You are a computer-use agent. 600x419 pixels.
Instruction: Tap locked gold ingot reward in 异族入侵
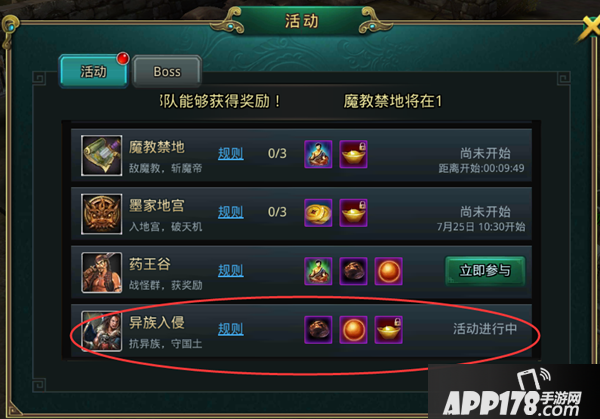(x=388, y=330)
